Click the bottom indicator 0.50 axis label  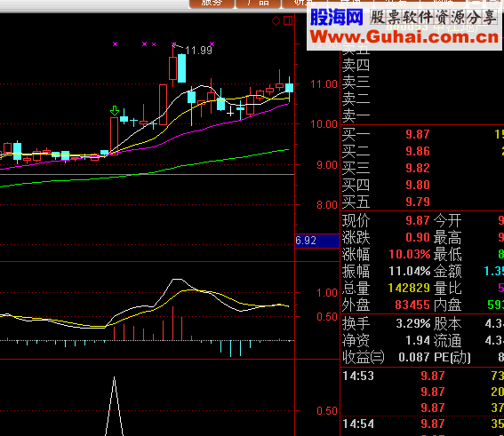(327, 410)
